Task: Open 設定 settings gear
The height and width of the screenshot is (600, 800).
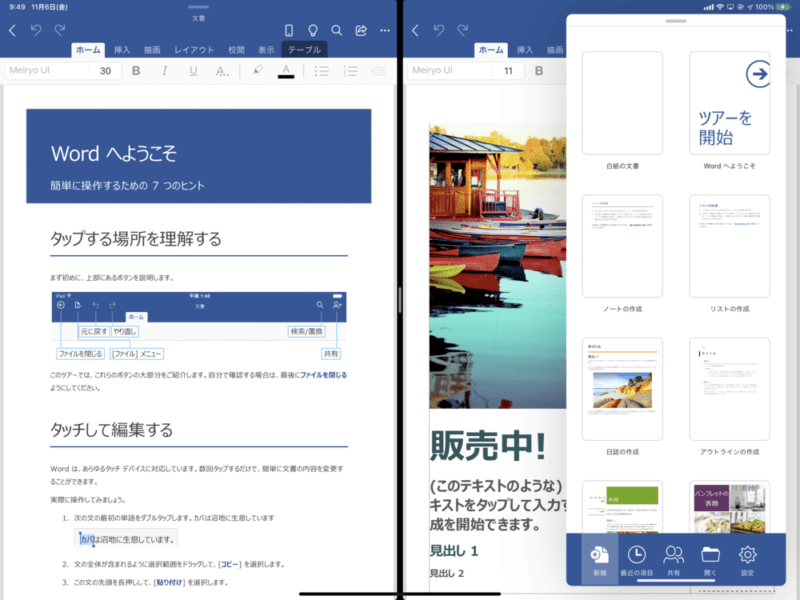Action: tap(747, 560)
